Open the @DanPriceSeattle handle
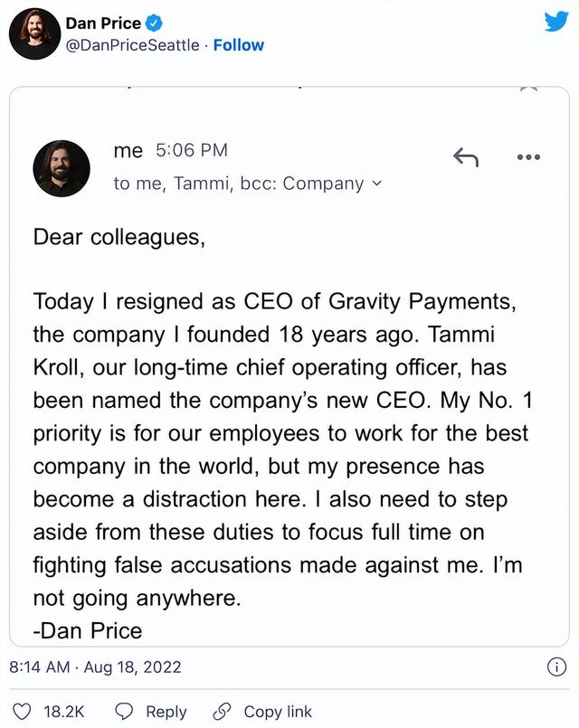This screenshot has width=579, height=728. pos(132,45)
